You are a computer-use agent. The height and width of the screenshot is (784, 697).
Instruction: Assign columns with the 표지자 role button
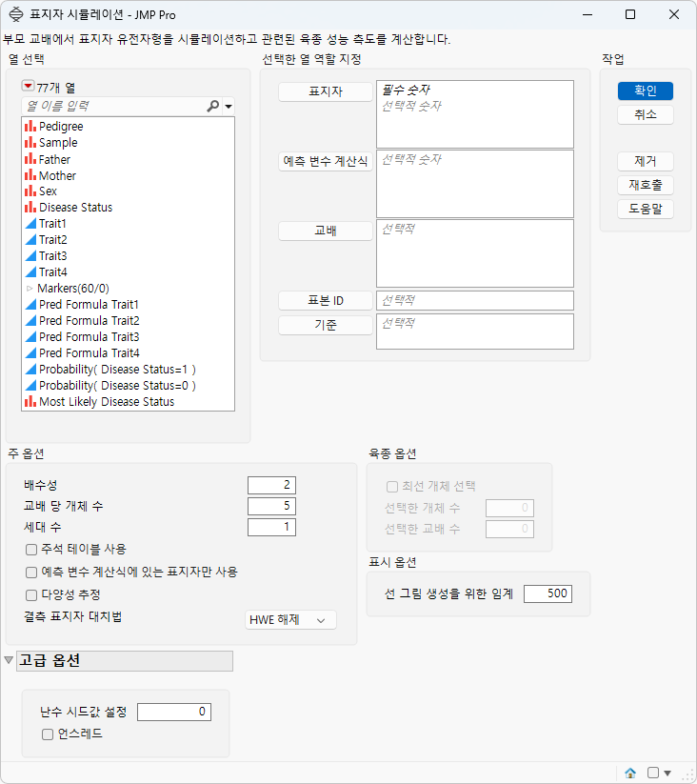(326, 91)
